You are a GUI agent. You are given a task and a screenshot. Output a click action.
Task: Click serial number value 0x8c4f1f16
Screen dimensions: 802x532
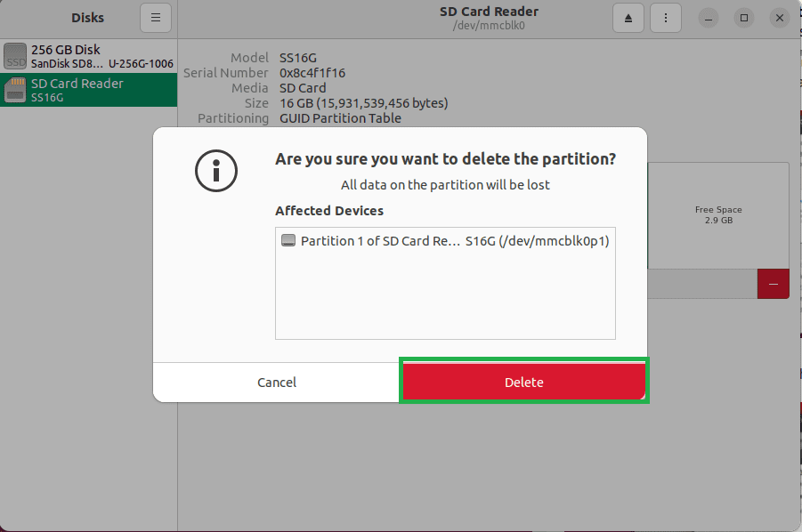click(x=312, y=73)
